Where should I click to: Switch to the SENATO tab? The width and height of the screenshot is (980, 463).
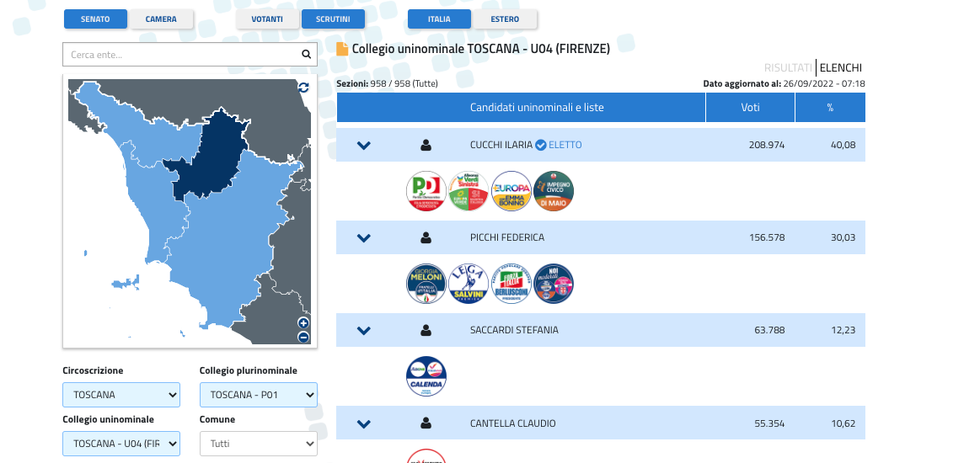coord(95,19)
